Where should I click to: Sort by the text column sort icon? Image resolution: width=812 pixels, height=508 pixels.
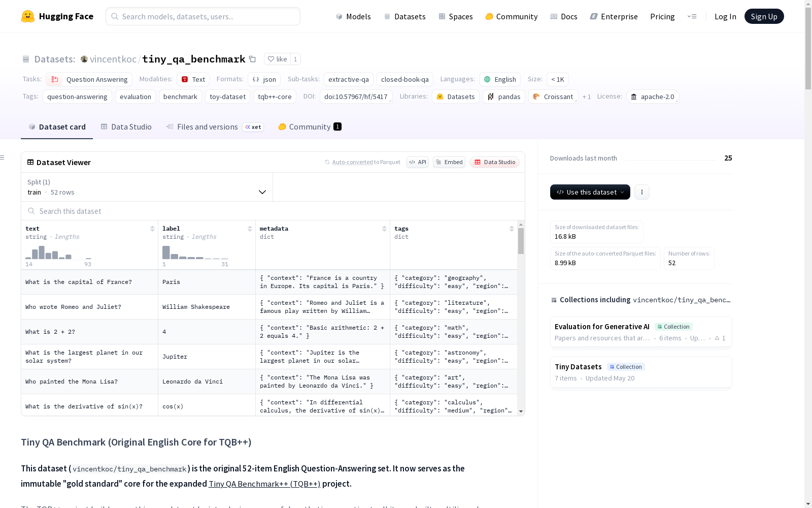click(x=152, y=229)
